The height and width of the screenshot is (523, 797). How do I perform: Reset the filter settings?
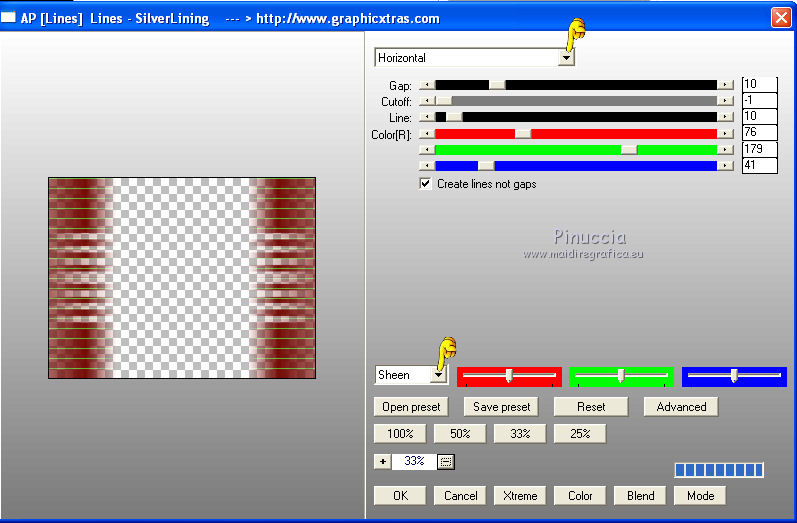pyautogui.click(x=590, y=407)
